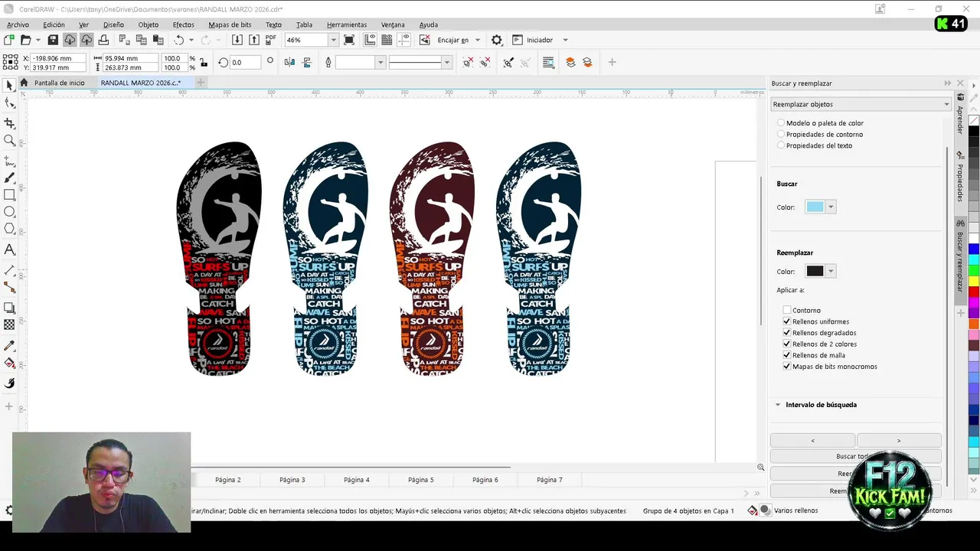Screen dimensions: 980x551
Task: Open the Propiedades side docker tab
Action: coord(960,178)
